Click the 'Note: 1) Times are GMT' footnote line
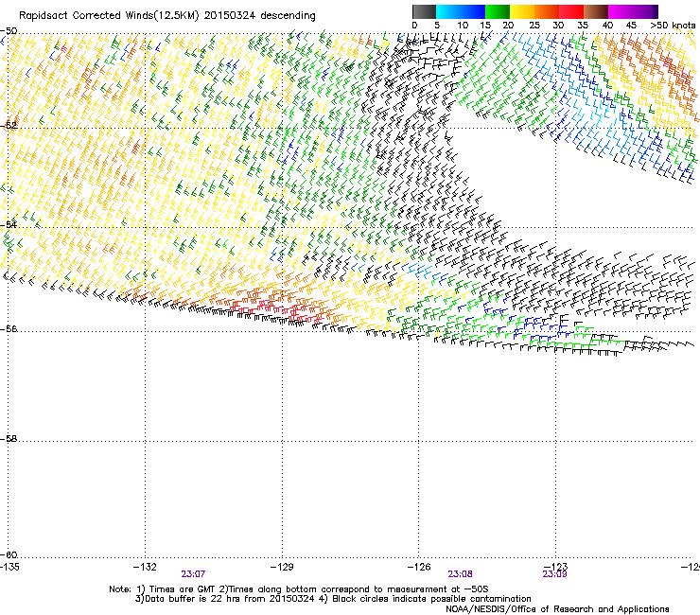The height and width of the screenshot is (615, 700). point(299,589)
